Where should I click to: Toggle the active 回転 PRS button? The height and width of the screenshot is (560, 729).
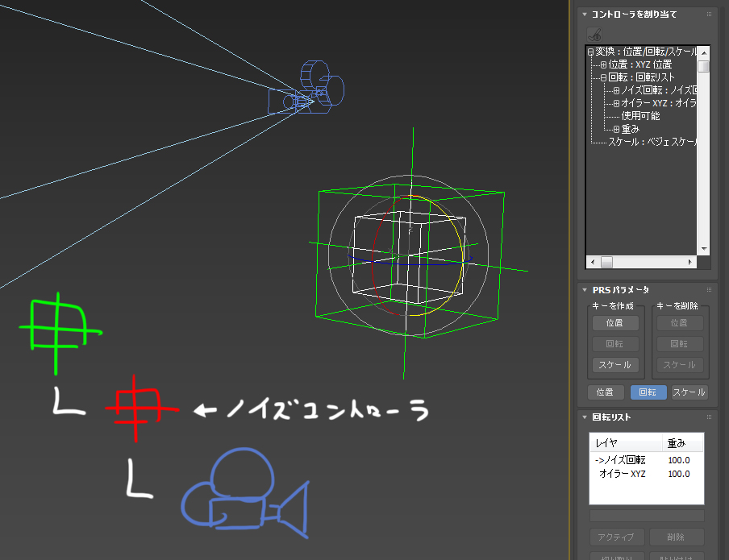648,392
